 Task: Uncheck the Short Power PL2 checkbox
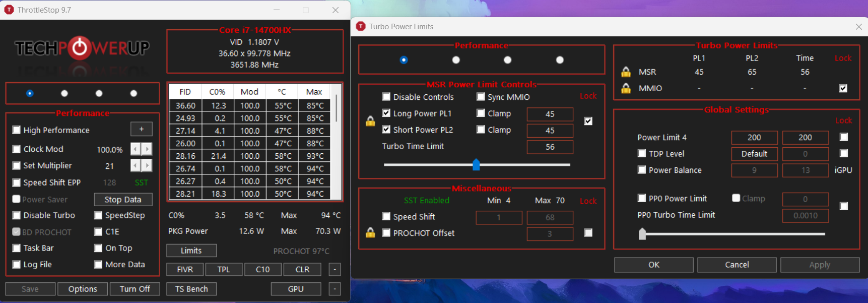[x=386, y=130]
